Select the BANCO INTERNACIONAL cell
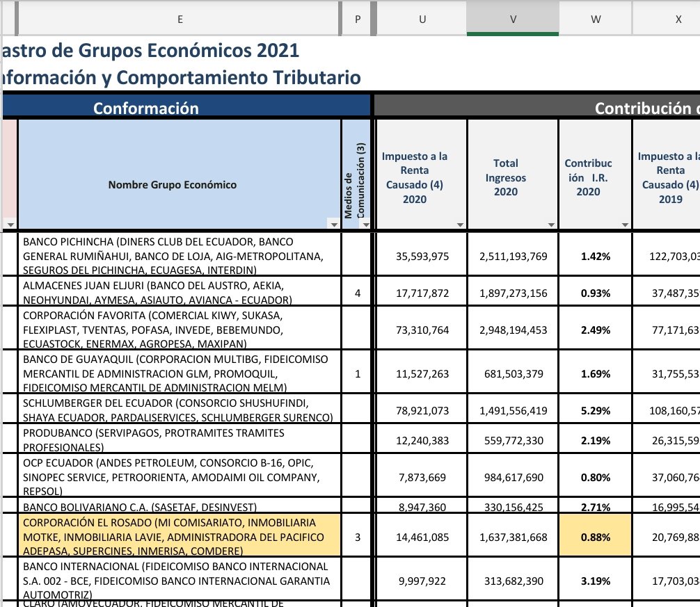700x607 pixels. pos(180,580)
